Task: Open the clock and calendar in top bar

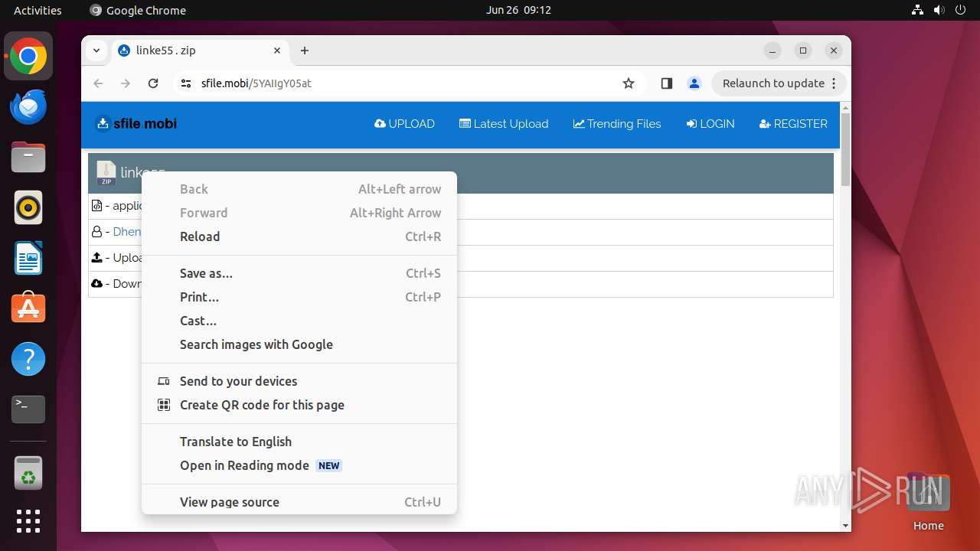Action: pyautogui.click(x=518, y=10)
